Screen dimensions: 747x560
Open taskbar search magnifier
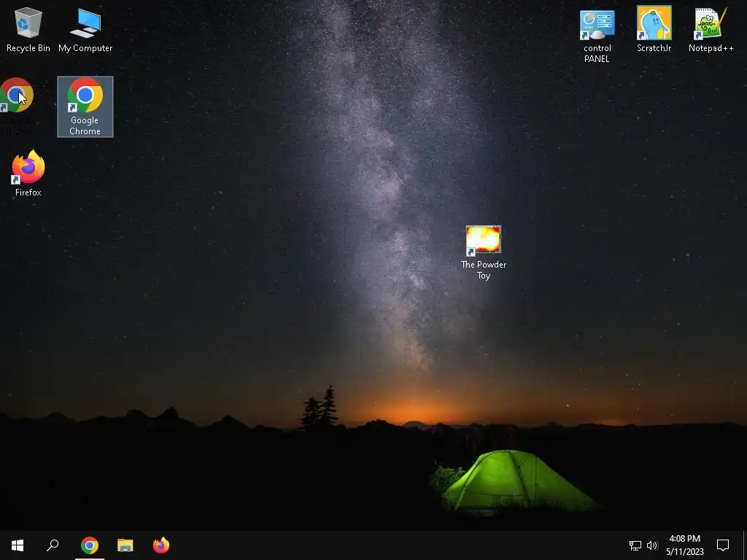coord(53,545)
